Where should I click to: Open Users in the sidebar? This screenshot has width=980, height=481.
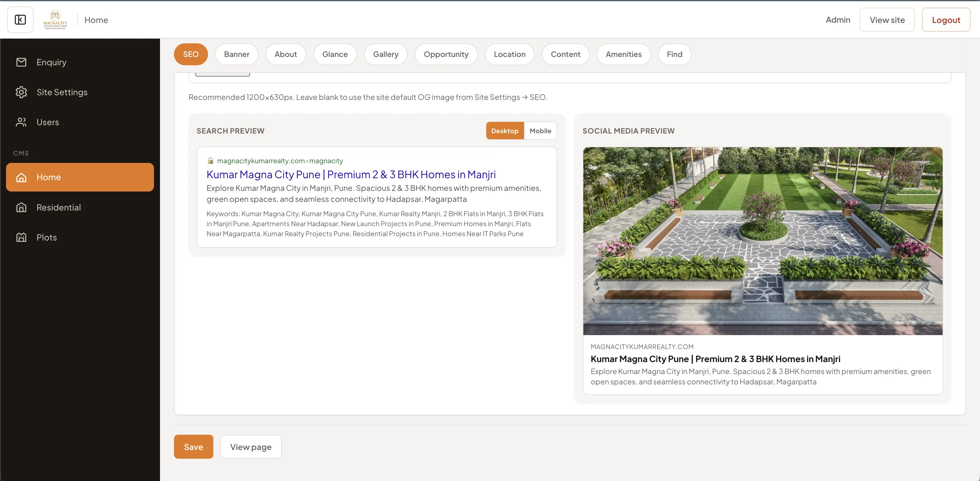pos(80,122)
